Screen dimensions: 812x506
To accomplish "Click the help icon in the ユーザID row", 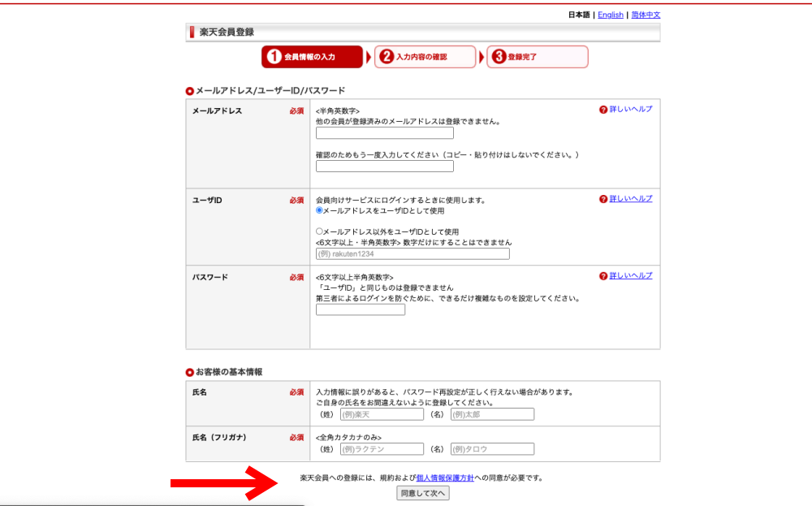I will [603, 200].
